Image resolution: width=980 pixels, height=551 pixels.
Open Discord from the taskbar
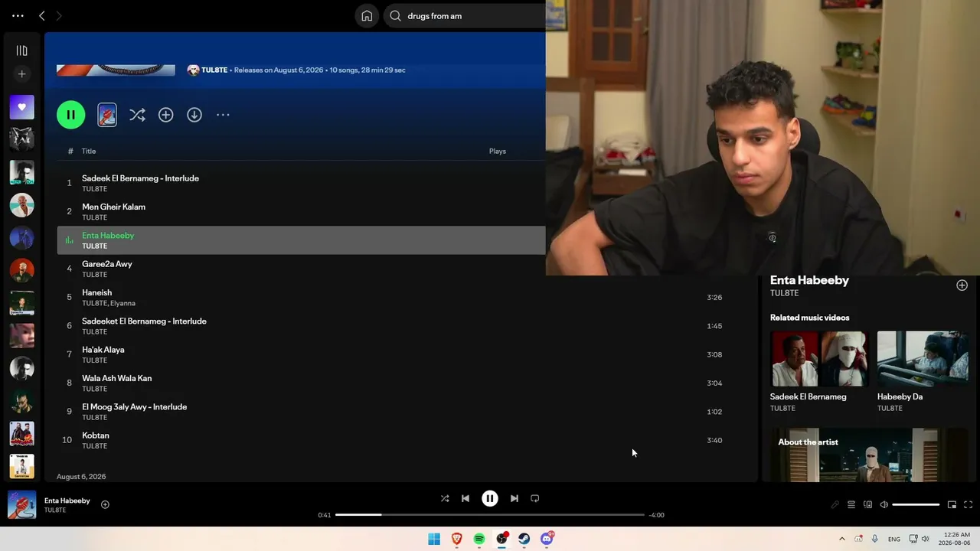click(x=547, y=539)
